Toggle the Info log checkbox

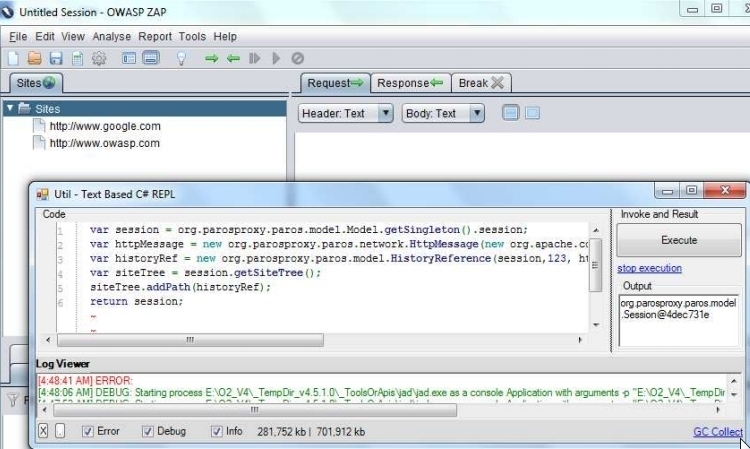(216, 432)
